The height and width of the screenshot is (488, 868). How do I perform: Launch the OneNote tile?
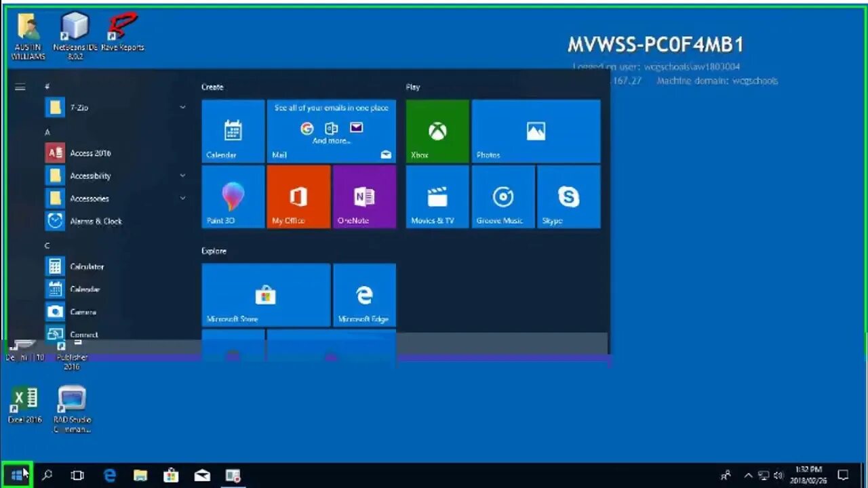click(x=364, y=197)
